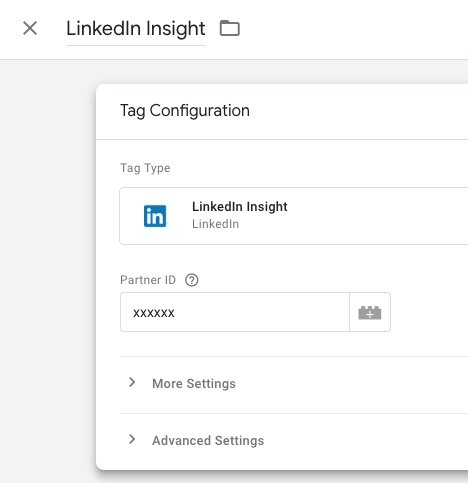Click the gray LinkedIn vendor subtitle
468x483 pixels.
215,224
